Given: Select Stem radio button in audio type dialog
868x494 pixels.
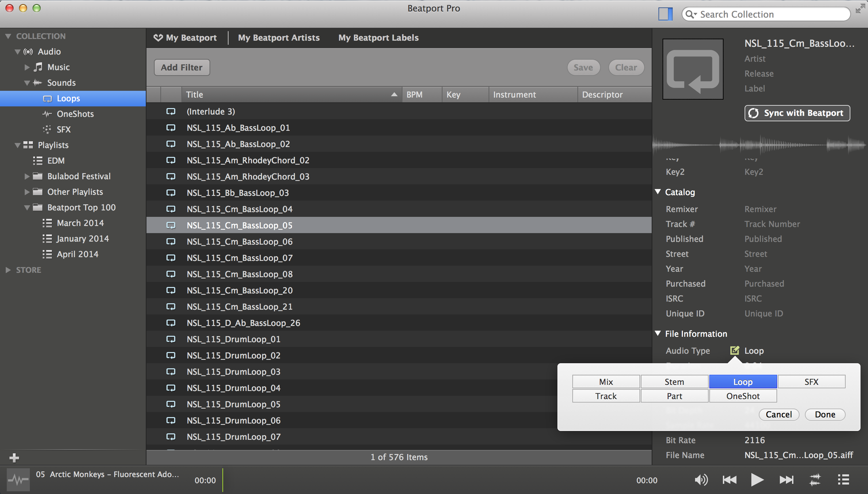Looking at the screenshot, I should [674, 382].
